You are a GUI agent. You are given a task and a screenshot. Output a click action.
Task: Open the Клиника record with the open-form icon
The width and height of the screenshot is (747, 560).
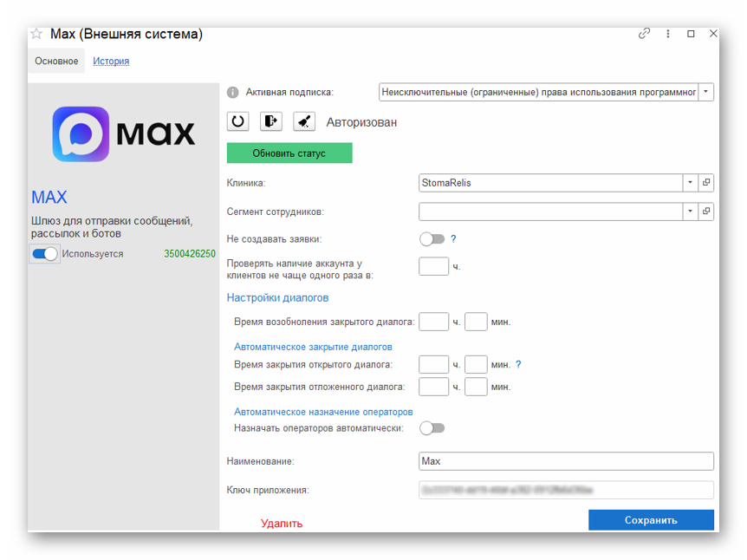tap(706, 183)
